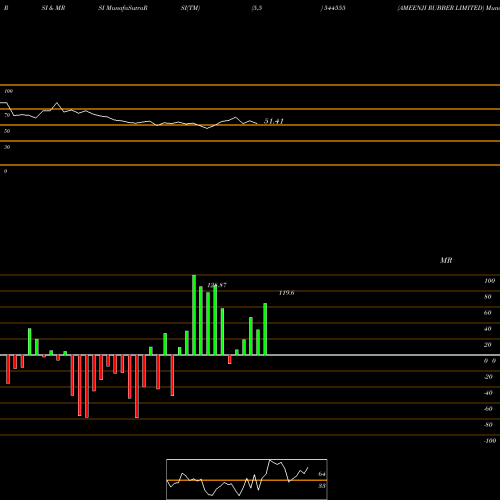This screenshot has height=500, width=500.
Task: Click the mini chart label 64
Action: (322, 474)
